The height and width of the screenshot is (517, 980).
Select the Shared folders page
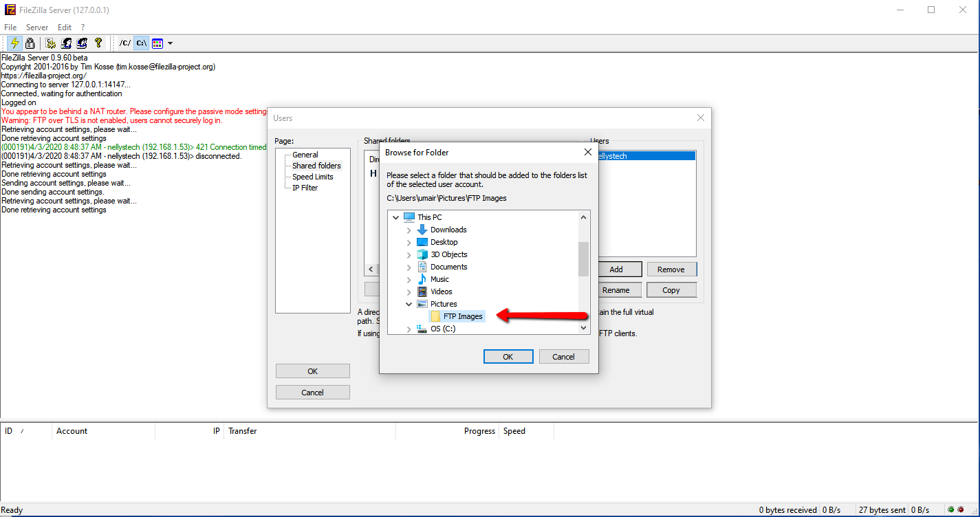coord(316,166)
